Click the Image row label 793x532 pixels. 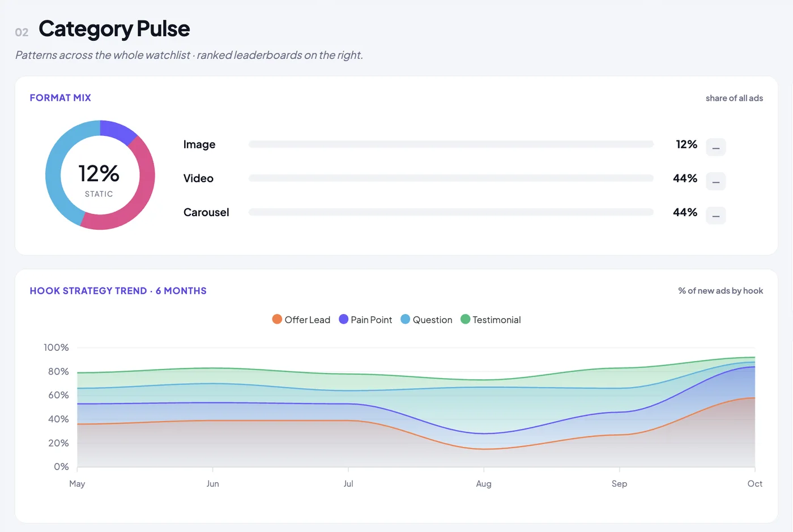click(199, 144)
